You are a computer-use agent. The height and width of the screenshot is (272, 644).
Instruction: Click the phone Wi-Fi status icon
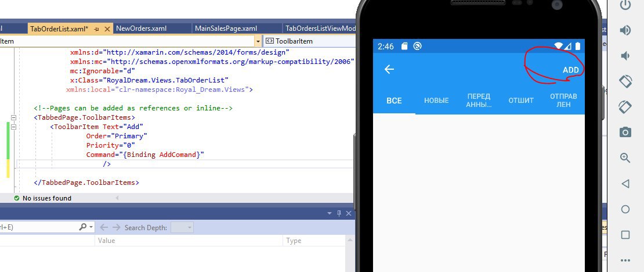[559, 46]
